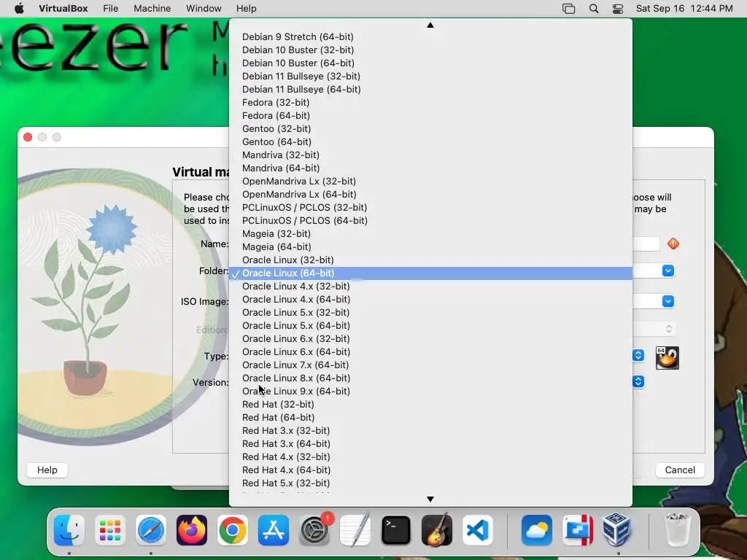Open Control Center in menu bar

click(x=618, y=9)
